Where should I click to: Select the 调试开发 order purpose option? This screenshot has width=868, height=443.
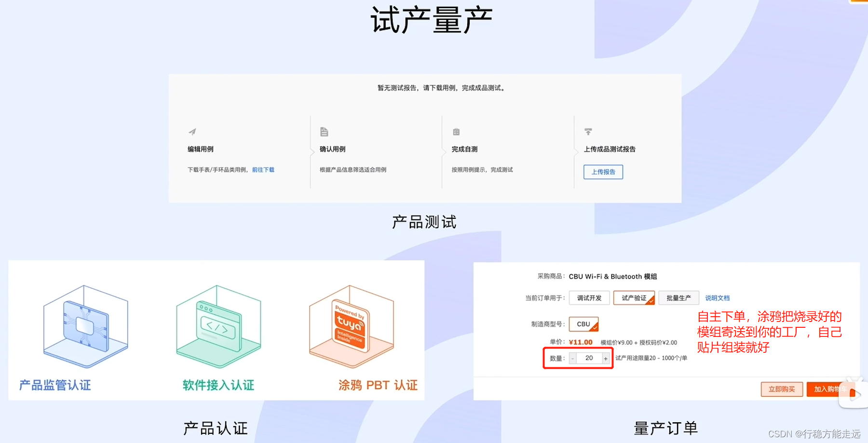(x=589, y=297)
